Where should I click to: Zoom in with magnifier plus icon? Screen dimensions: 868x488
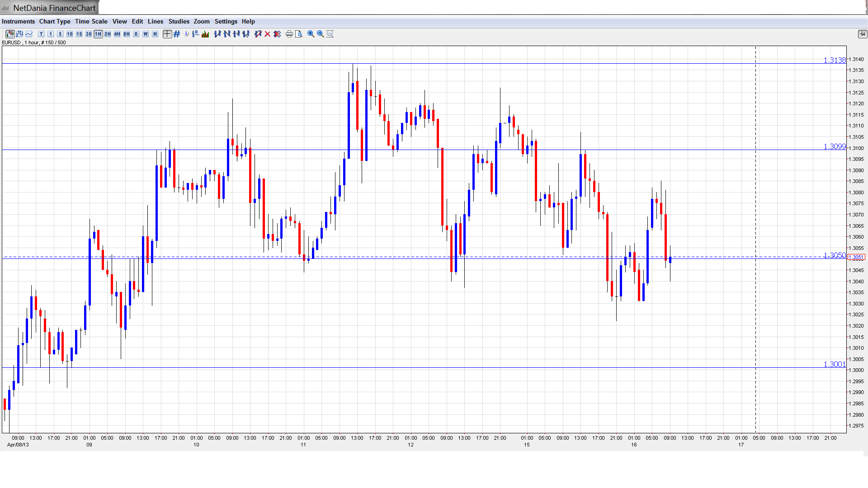311,34
